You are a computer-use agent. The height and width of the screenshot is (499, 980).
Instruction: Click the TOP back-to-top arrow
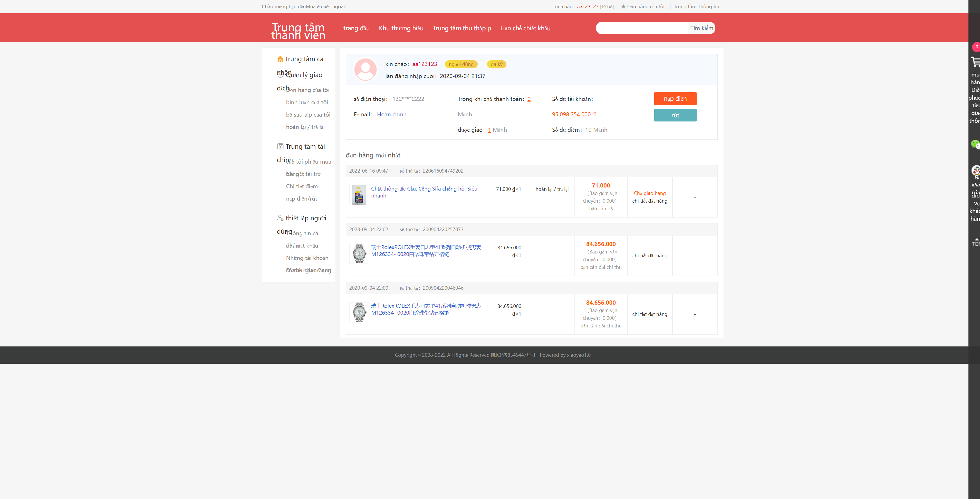(x=976, y=242)
